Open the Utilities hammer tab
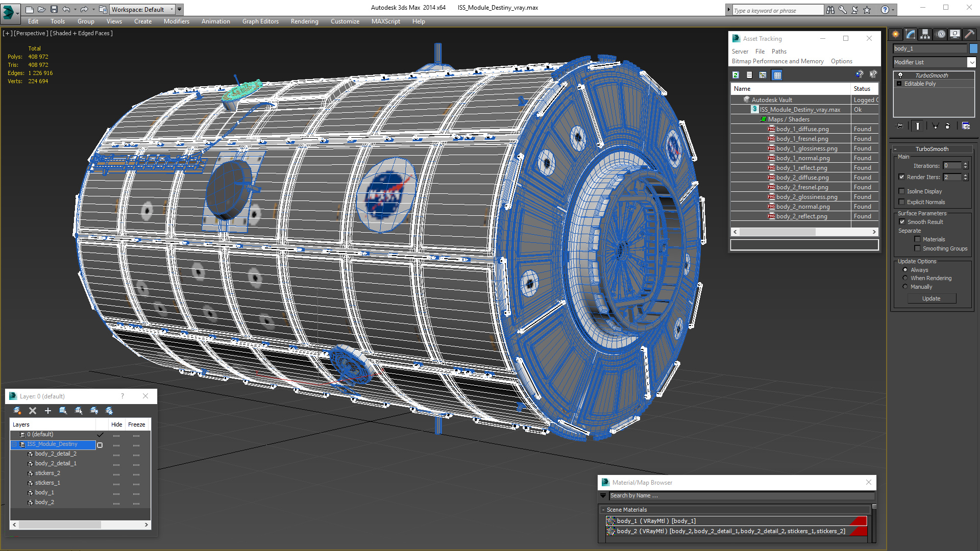The width and height of the screenshot is (980, 551). pyautogui.click(x=969, y=34)
